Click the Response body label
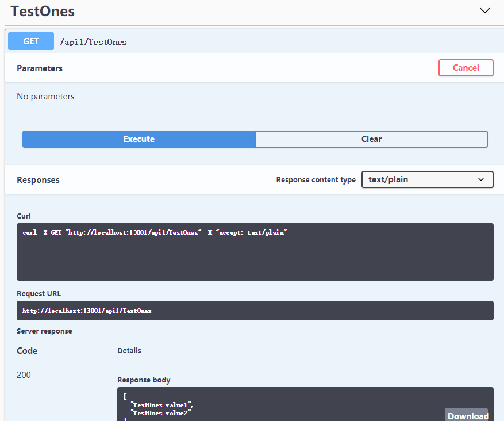The width and height of the screenshot is (504, 421). pos(144,380)
